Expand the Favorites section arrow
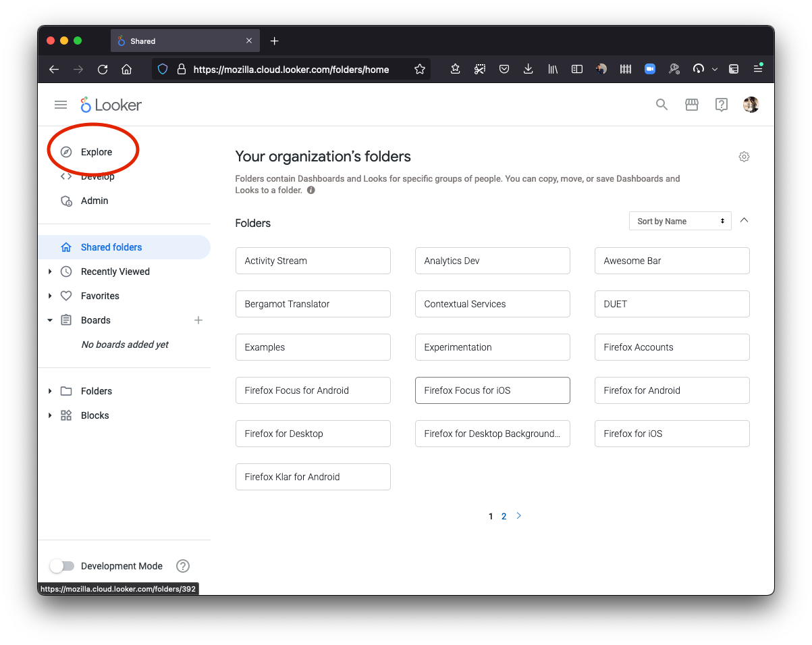The height and width of the screenshot is (645, 812). (x=50, y=296)
